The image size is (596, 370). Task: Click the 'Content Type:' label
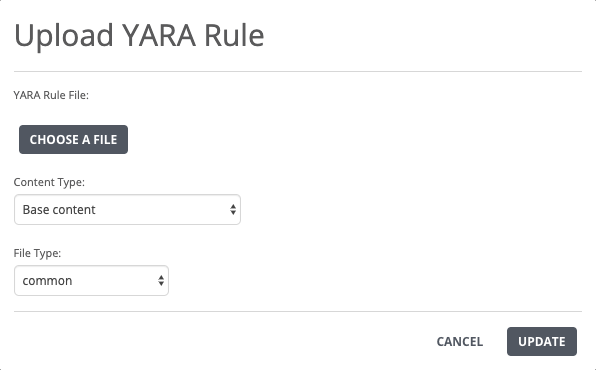(49, 182)
